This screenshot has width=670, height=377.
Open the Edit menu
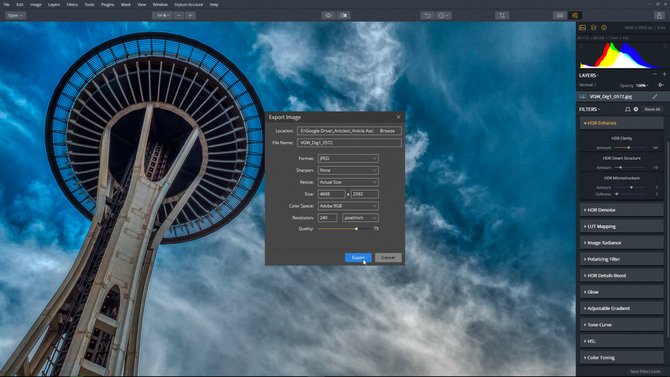click(20, 4)
